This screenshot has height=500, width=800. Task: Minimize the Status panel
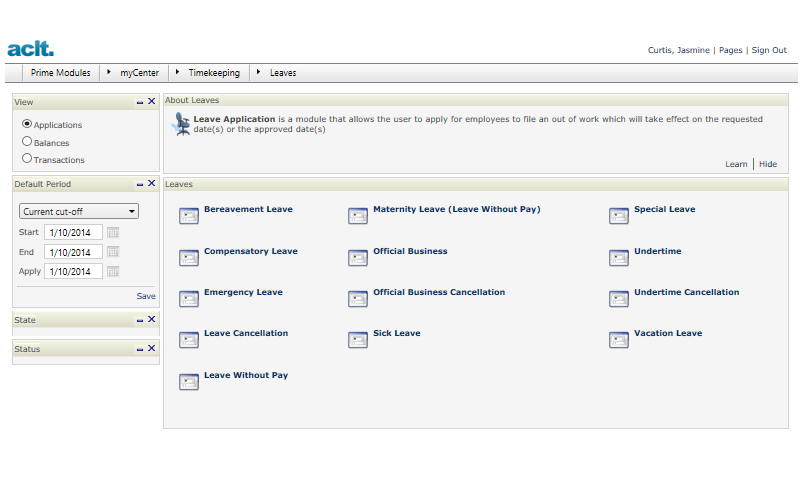click(x=140, y=349)
